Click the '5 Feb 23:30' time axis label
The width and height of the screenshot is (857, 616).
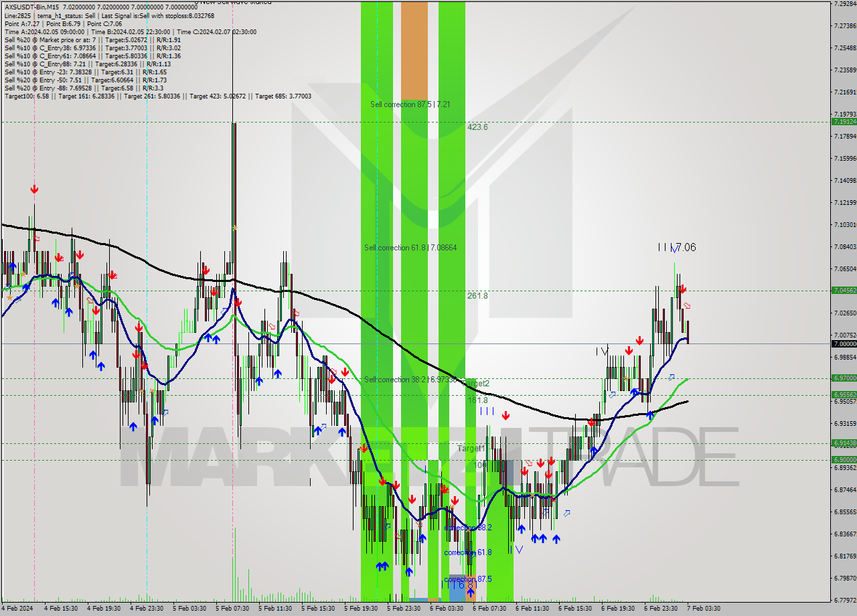click(404, 609)
